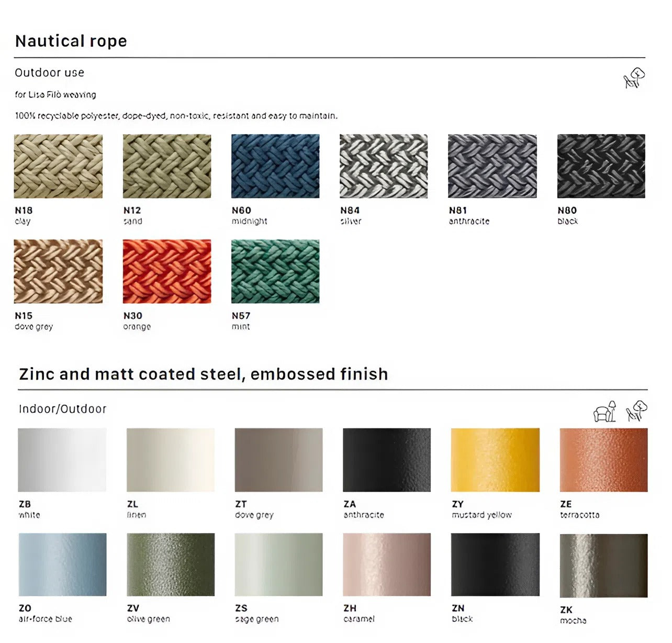Select the N60 midnight blue rope swatch

tap(275, 166)
